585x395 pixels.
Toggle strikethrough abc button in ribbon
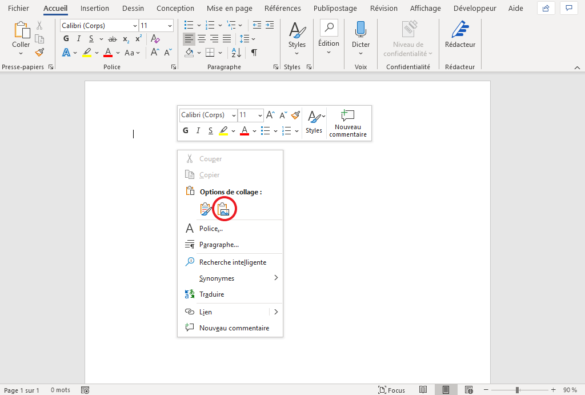tap(112, 39)
